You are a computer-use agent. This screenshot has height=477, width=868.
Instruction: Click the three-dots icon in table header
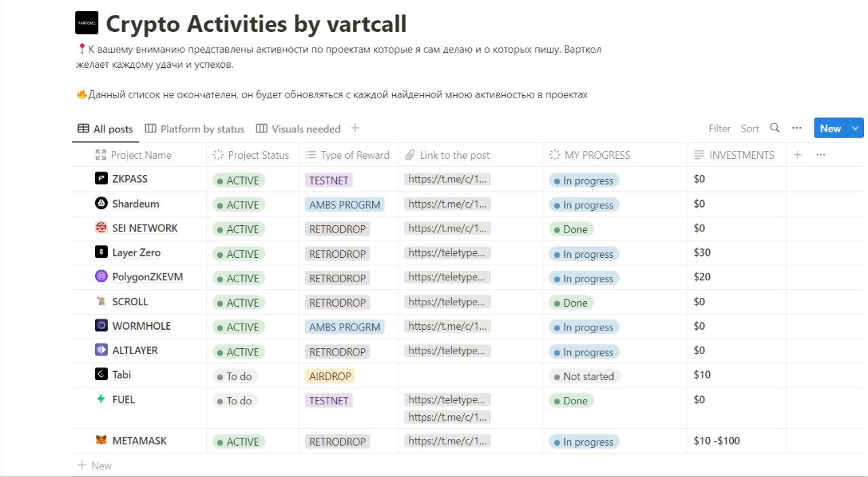pos(821,155)
